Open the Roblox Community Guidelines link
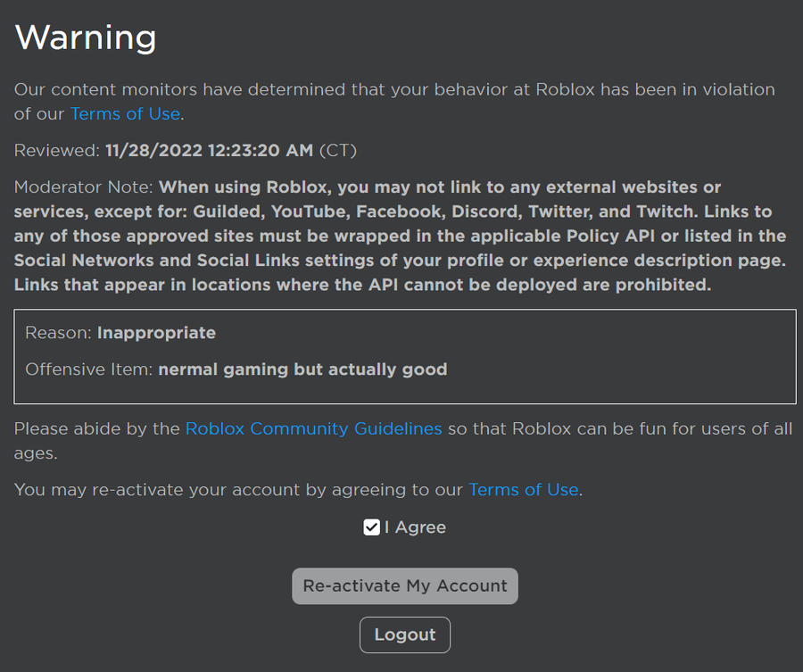Screen dimensions: 803x672 click(x=313, y=428)
